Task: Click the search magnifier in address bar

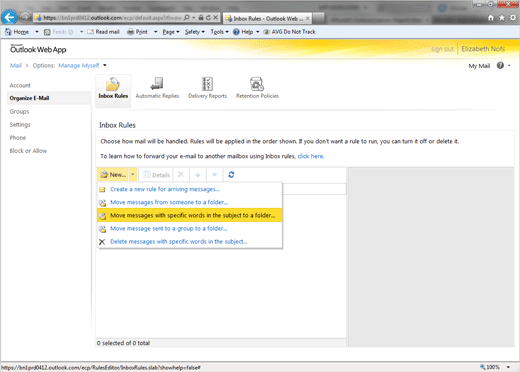Action: click(x=187, y=17)
